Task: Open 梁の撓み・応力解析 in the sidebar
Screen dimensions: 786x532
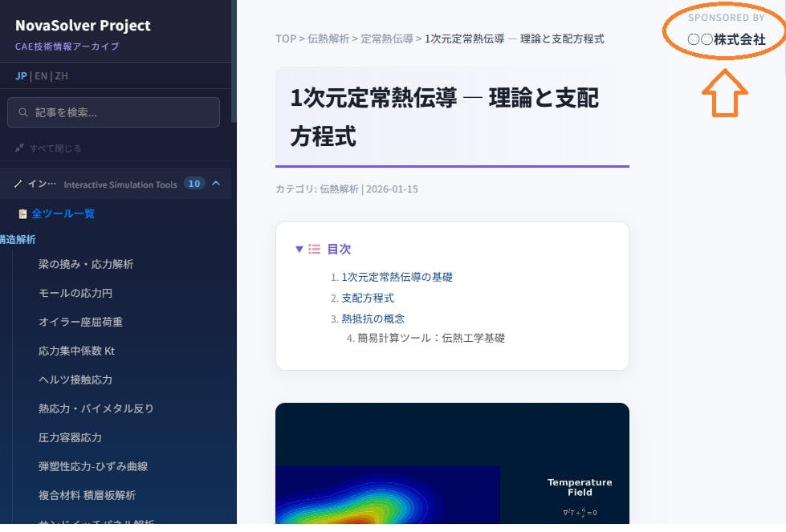Action: [x=86, y=264]
